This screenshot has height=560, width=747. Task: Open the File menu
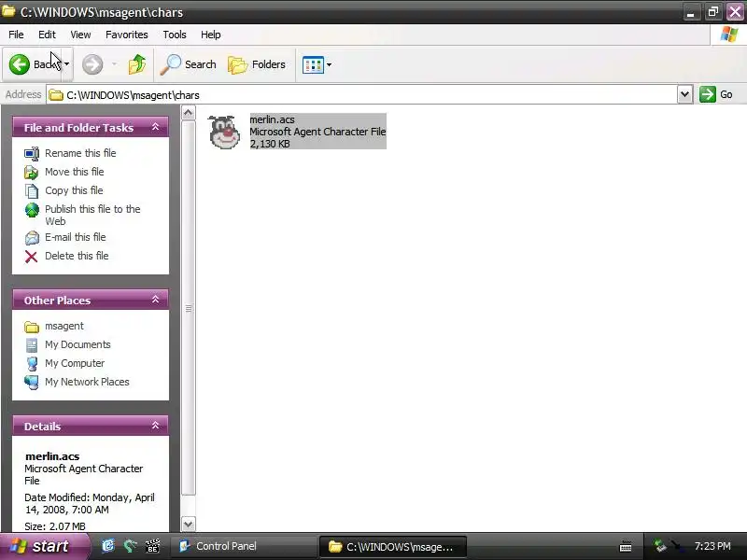(x=16, y=35)
